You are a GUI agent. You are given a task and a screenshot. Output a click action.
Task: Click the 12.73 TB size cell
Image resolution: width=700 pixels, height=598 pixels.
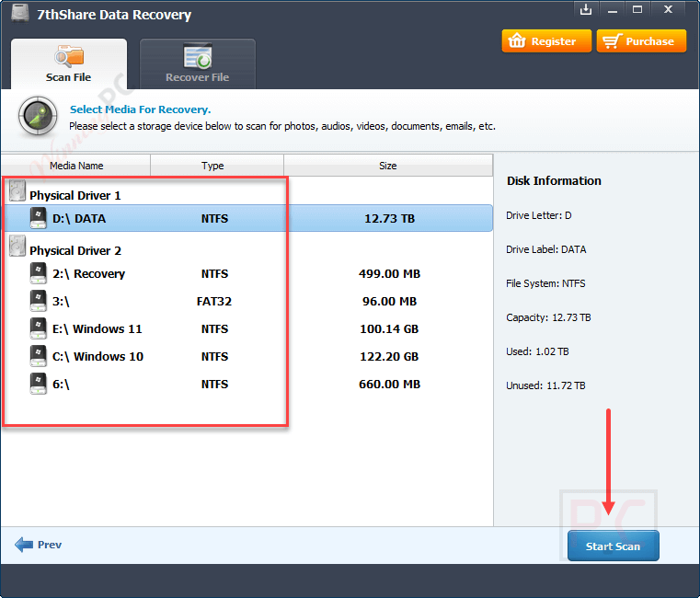click(x=389, y=218)
